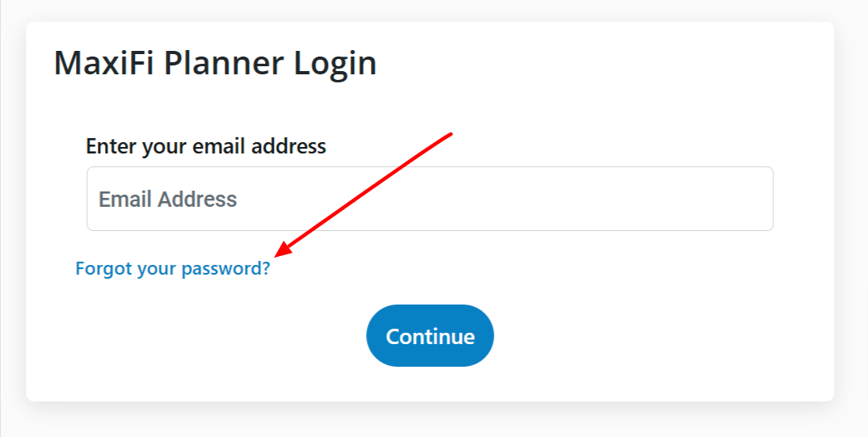Submit the login form with Continue
Screen dimensions: 868x437
(430, 336)
